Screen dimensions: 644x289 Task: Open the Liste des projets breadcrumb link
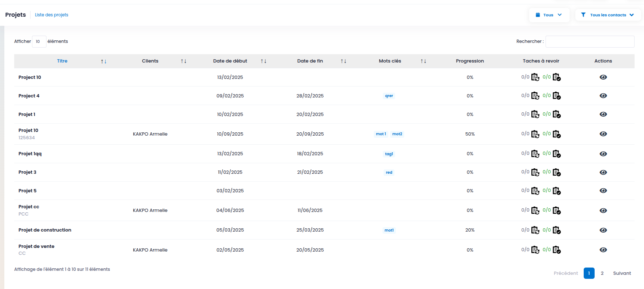[52, 15]
